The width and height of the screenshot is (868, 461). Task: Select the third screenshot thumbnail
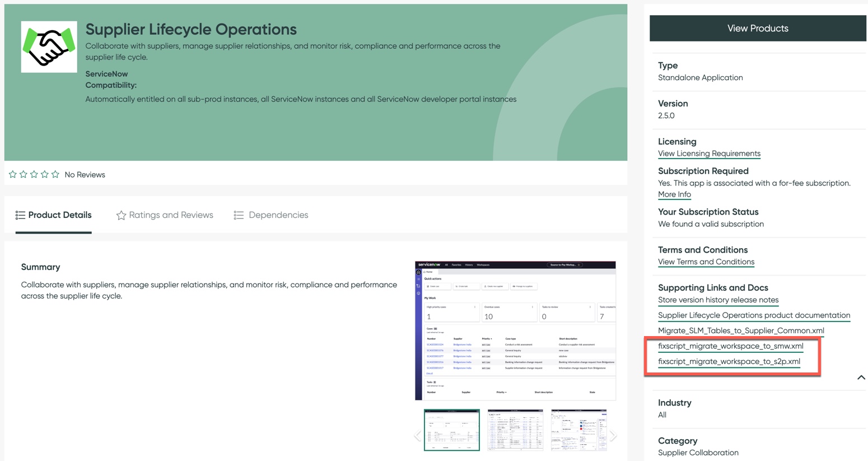[x=579, y=430]
